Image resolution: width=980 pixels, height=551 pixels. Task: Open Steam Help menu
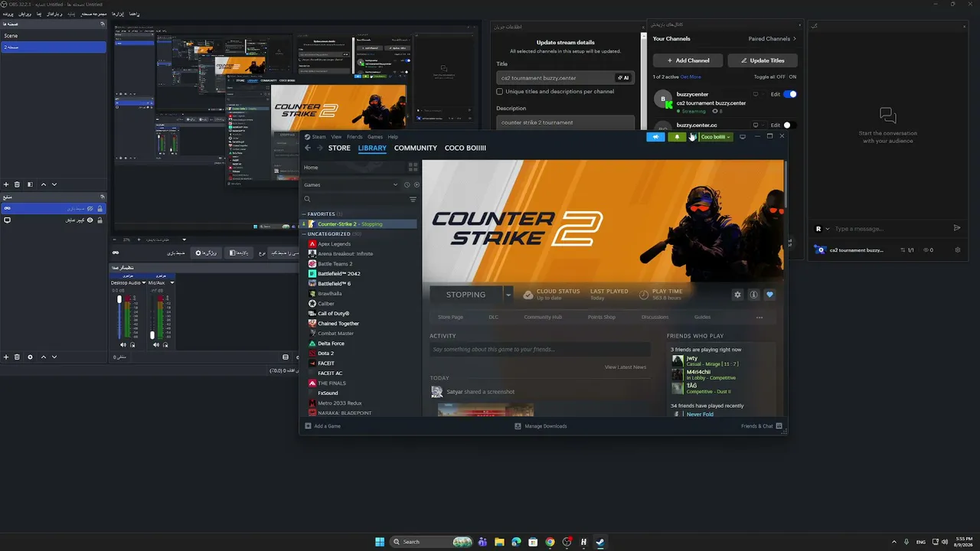pos(393,137)
